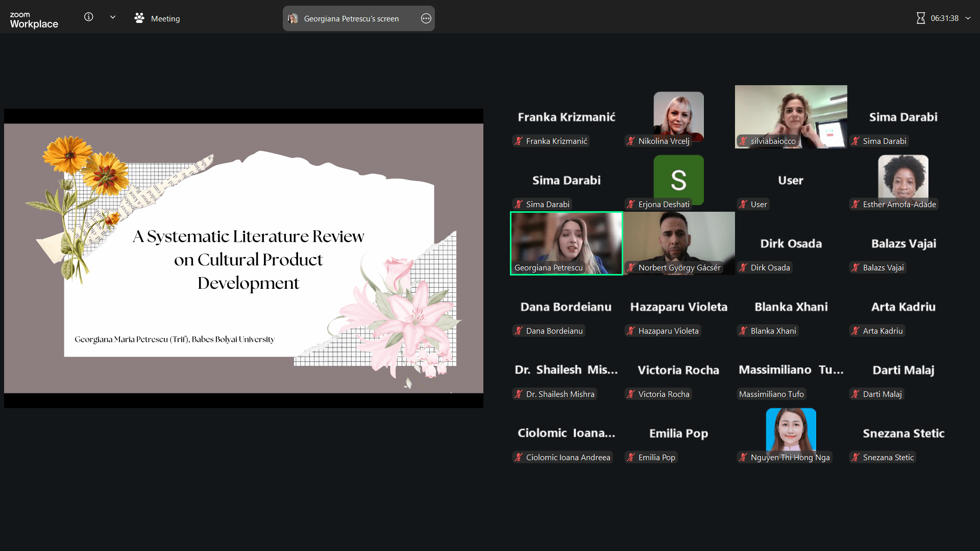980x551 pixels.
Task: Click muted mic icon for Snezana Stetic
Action: [855, 458]
